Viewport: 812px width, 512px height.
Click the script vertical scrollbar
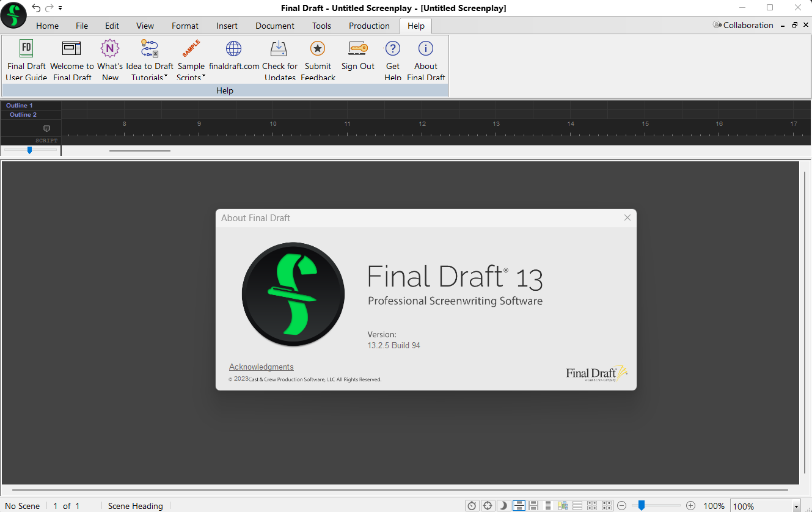pyautogui.click(x=805, y=323)
